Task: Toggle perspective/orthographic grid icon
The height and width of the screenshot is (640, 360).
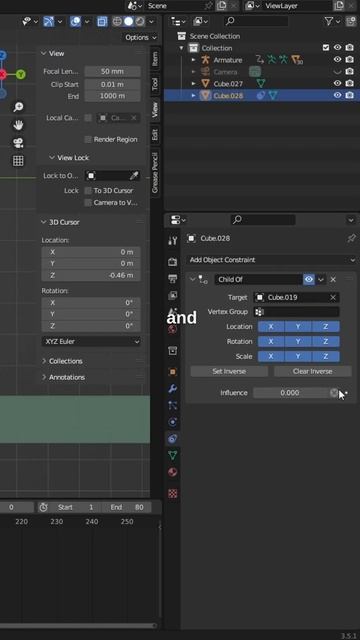Action: tap(18, 161)
